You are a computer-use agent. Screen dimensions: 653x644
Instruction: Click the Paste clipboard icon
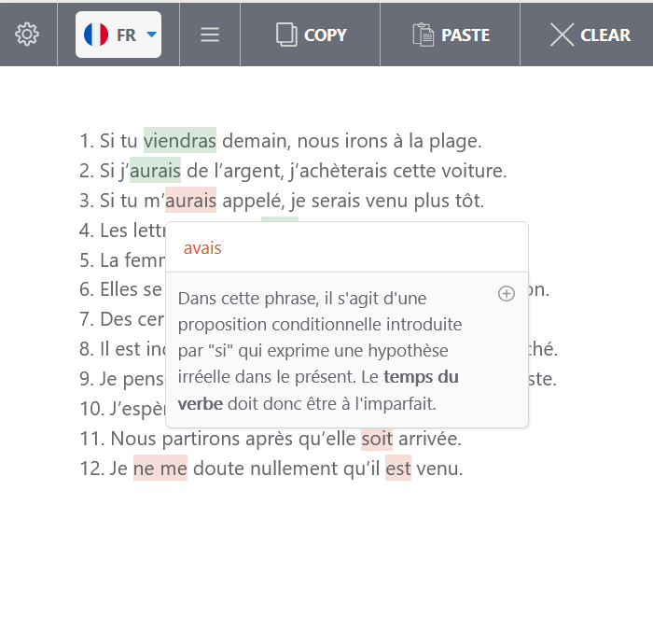[424, 35]
